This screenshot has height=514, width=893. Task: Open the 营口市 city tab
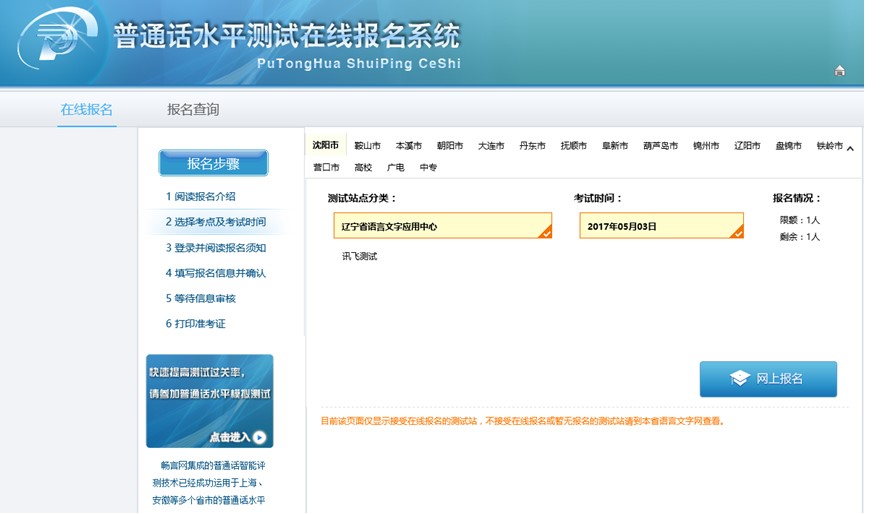[x=326, y=168]
